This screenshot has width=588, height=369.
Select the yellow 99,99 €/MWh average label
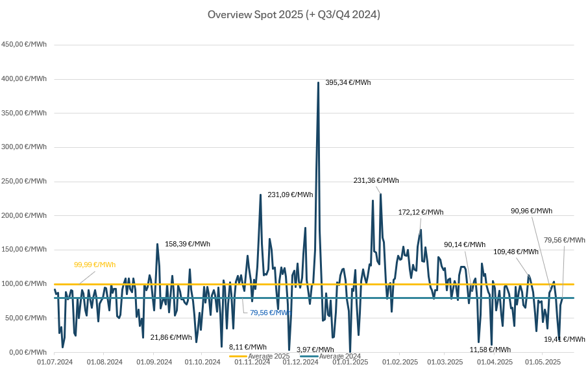coord(95,265)
